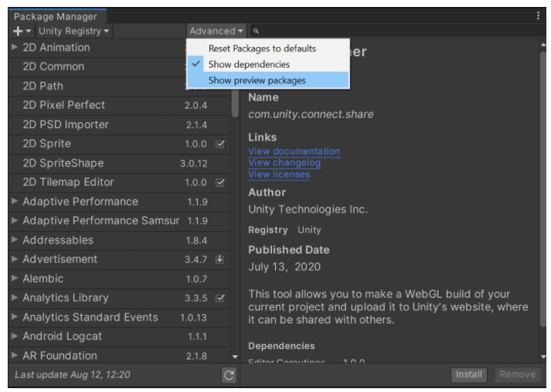Click the Install button

(x=469, y=374)
